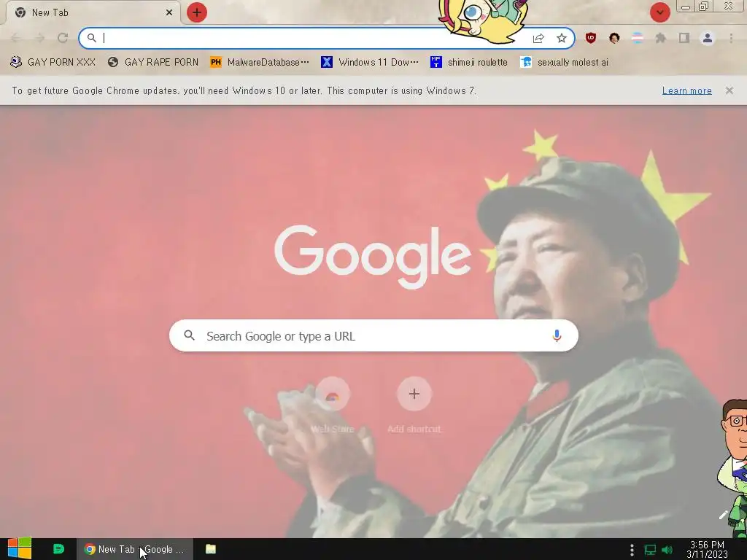Screen dimensions: 747x560
Task: Show hidden tray icons via the dots
Action: [632, 550]
